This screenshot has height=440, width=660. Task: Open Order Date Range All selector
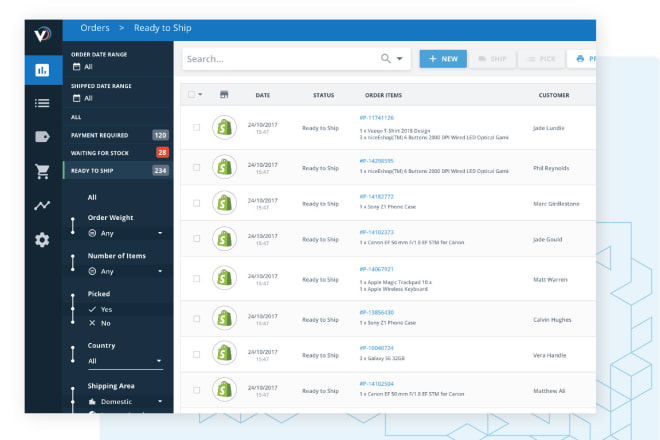pos(82,67)
